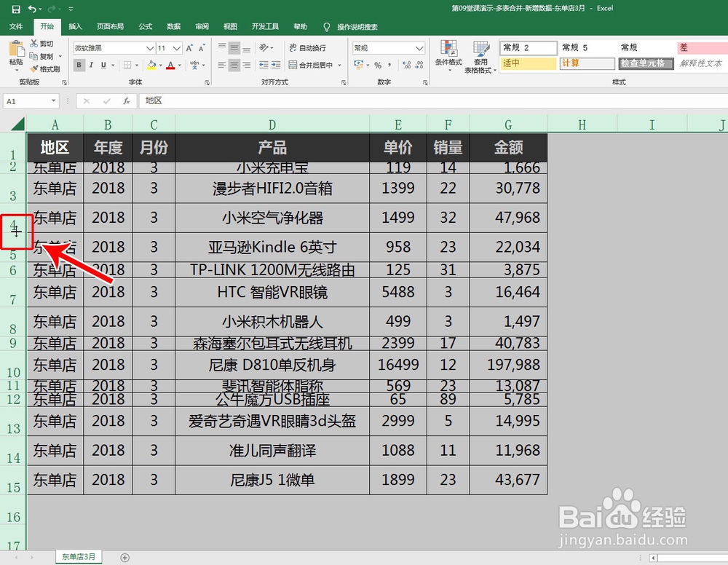The height and width of the screenshot is (565, 728).
Task: Open the Name Box A1 dropdown
Action: click(54, 100)
